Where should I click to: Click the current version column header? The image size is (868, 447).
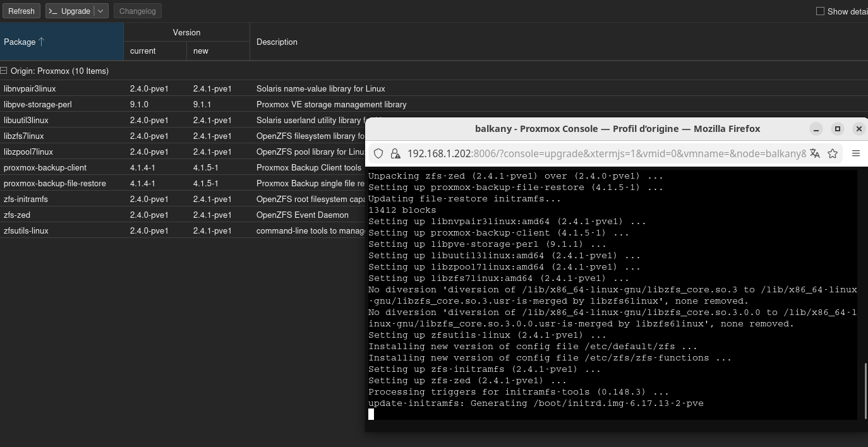tap(143, 51)
